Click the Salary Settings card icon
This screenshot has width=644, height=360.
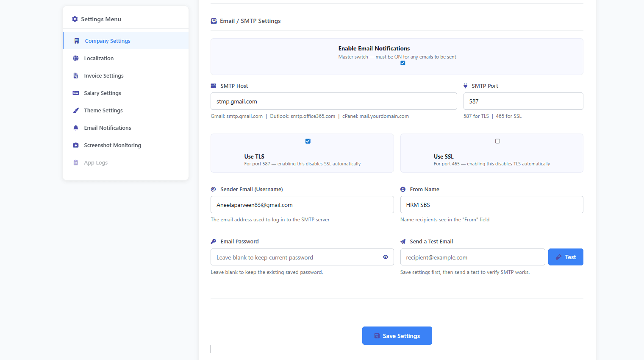[x=76, y=93]
